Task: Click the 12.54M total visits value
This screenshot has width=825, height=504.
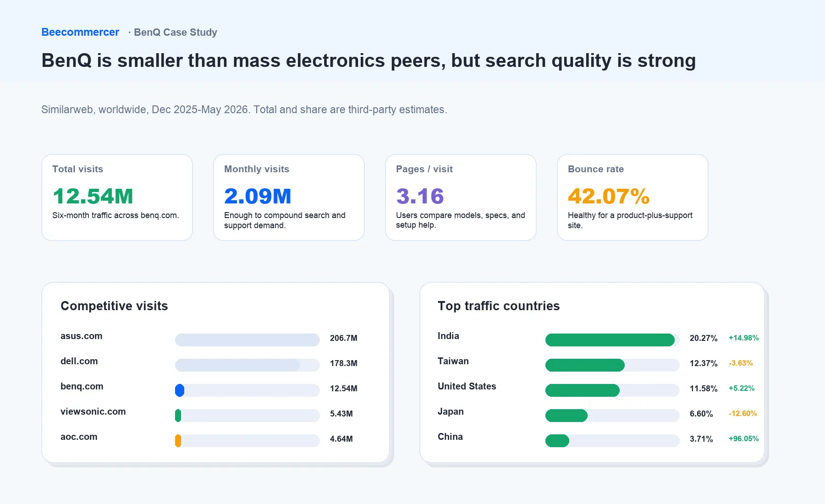Action: click(x=93, y=196)
